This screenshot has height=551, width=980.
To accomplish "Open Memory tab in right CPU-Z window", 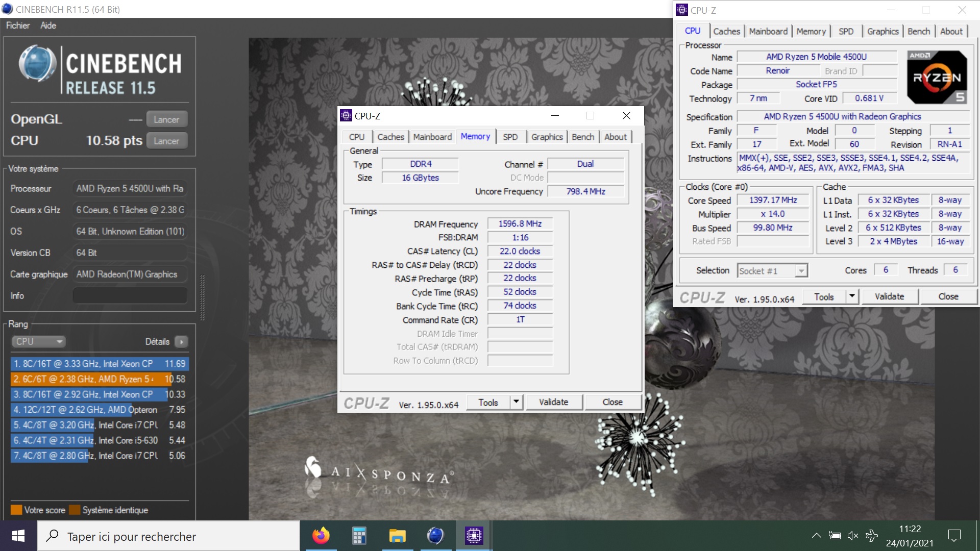I will point(811,31).
